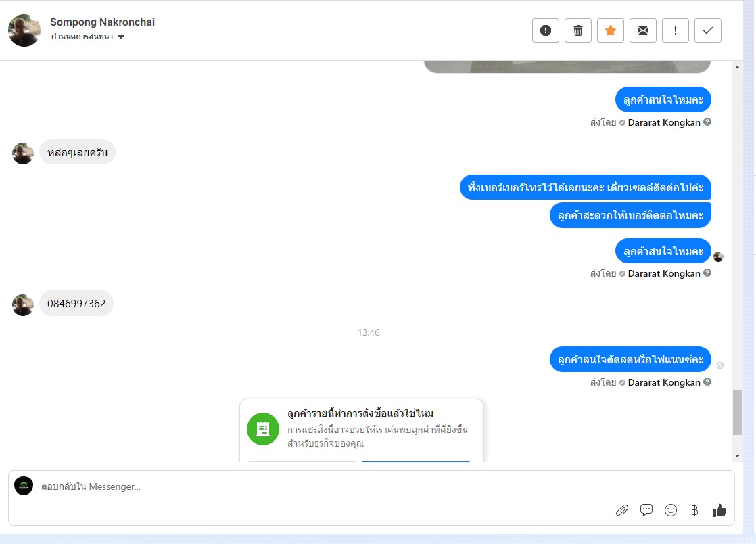Toggle the orange star follow-up marker

pyautogui.click(x=611, y=30)
